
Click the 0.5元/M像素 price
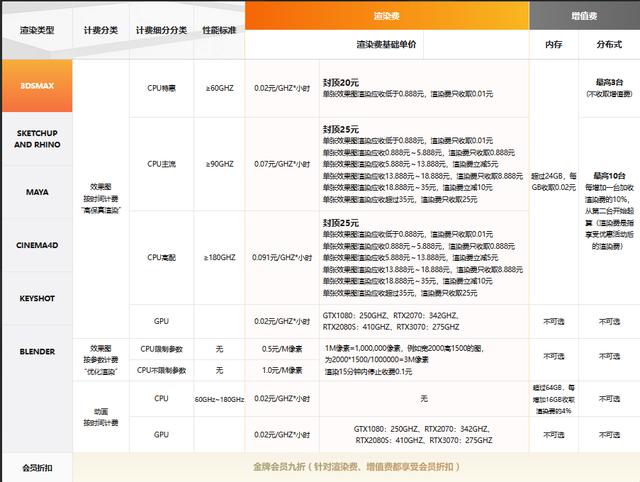282,349
